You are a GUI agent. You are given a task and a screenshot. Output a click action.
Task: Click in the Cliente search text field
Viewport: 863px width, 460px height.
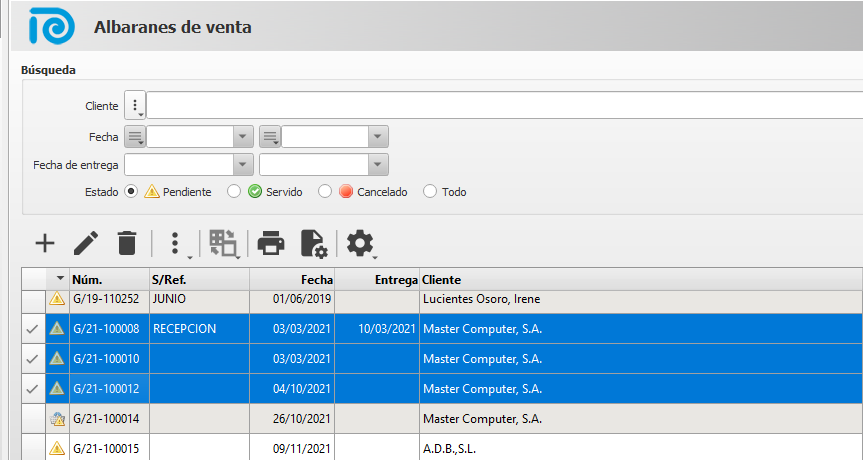point(500,105)
